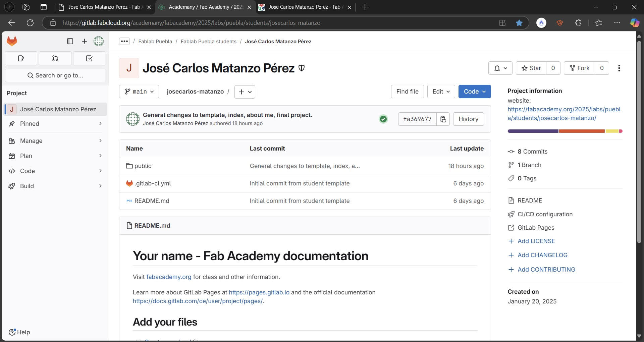Click Add LICENSE

536,241
